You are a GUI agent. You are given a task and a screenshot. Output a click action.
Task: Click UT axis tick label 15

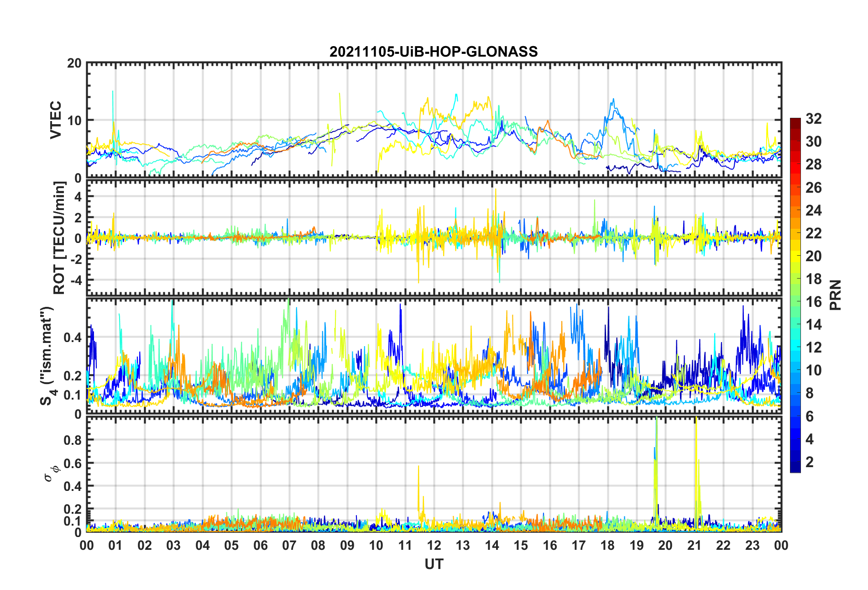tap(521, 545)
